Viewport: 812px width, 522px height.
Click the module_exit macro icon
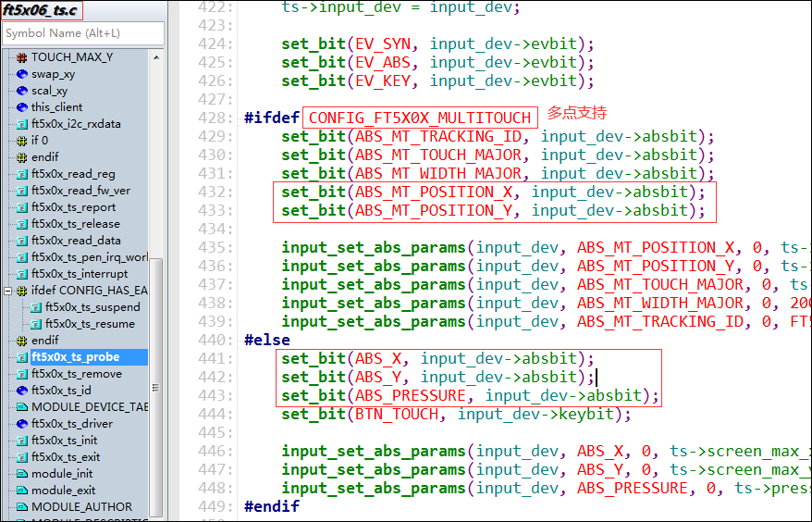22,491
